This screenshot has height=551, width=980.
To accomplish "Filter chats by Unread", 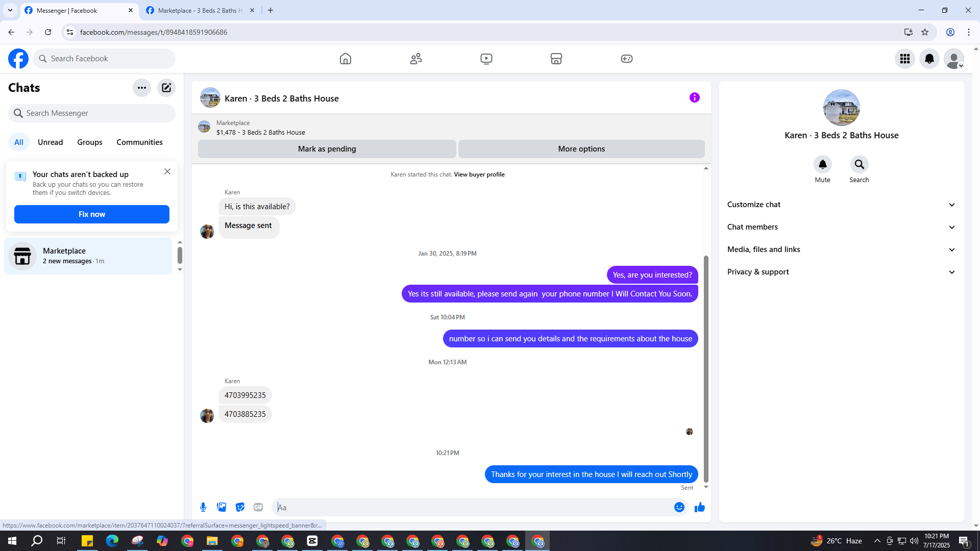I will click(51, 142).
